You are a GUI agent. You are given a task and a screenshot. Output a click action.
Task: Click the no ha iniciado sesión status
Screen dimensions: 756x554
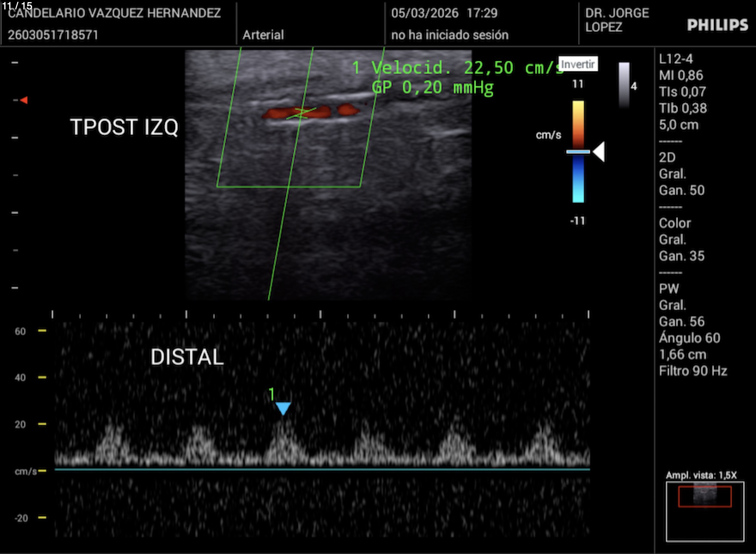(449, 35)
